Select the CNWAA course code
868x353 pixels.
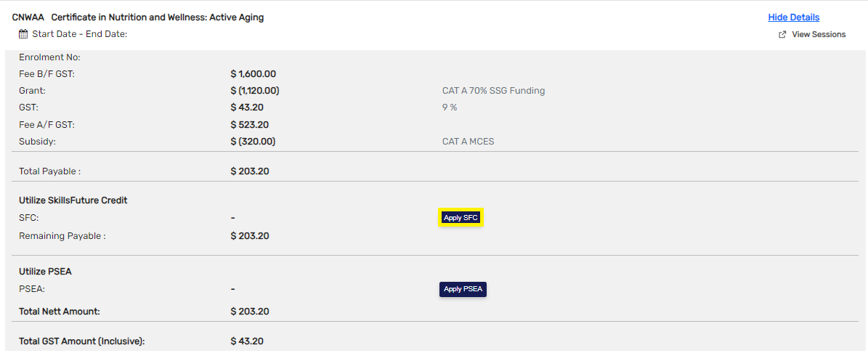click(28, 17)
